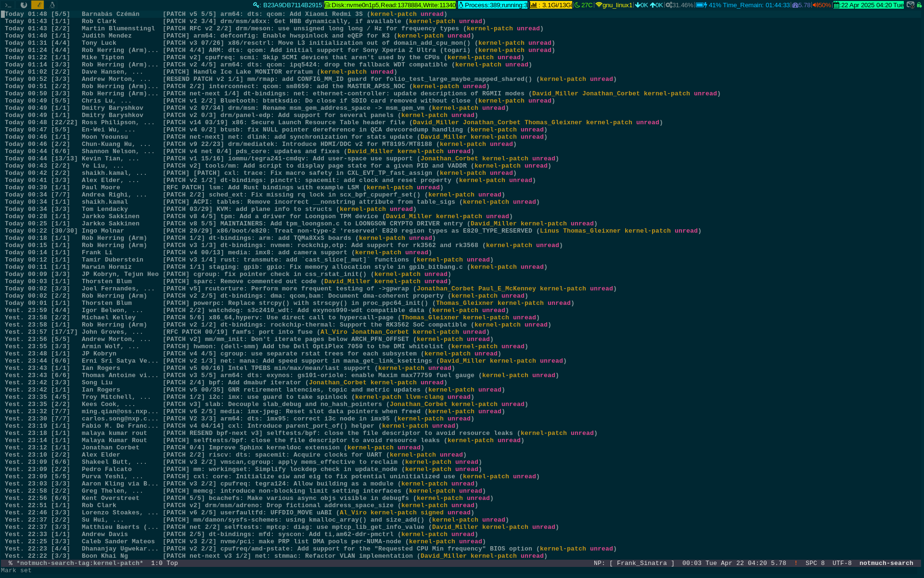This screenshot has width=924, height=578.
Task: Click the '1:0 Top' position indicator
Action: click(165, 563)
